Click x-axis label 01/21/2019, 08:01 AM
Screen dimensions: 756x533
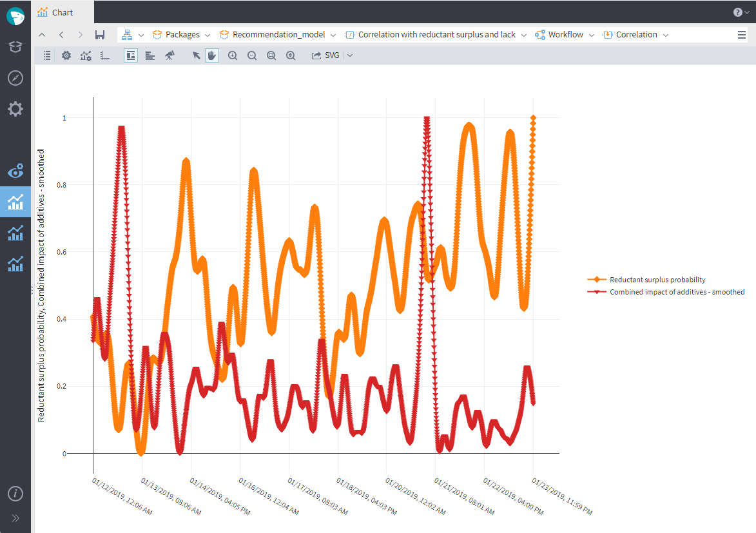(464, 496)
